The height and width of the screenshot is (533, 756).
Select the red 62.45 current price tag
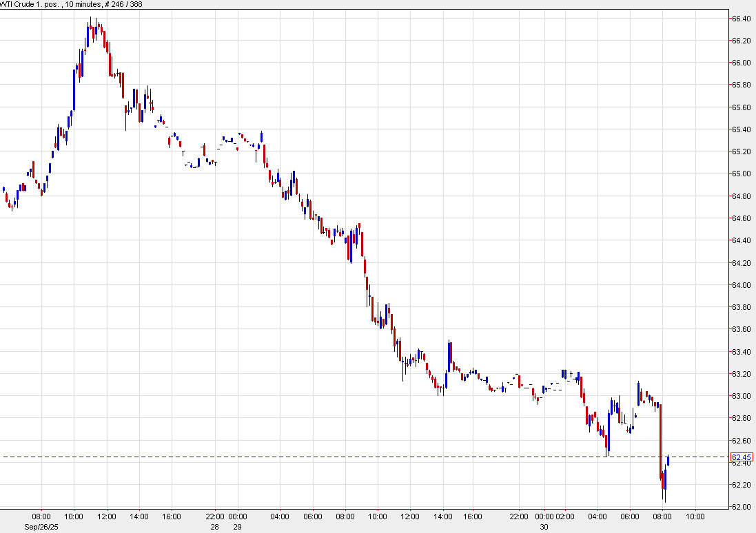[742, 457]
